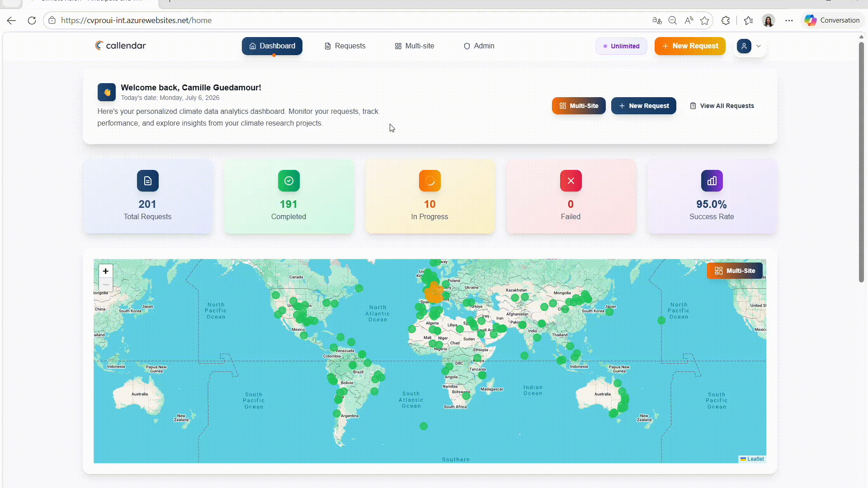This screenshot has width=868, height=488.
Task: Click the waving hand welcome icon
Action: click(107, 92)
